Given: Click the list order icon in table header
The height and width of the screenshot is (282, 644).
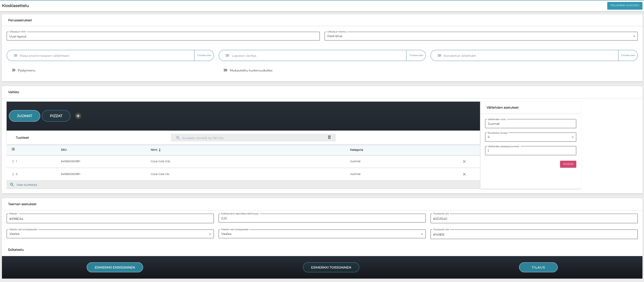Looking at the screenshot, I should coord(13,149).
